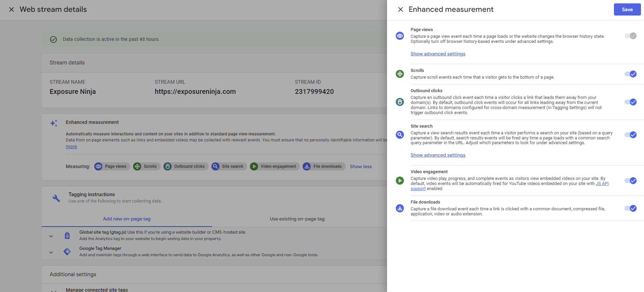Click the Global site tag gtag.js icon
The image size is (644, 292).
tap(67, 236)
